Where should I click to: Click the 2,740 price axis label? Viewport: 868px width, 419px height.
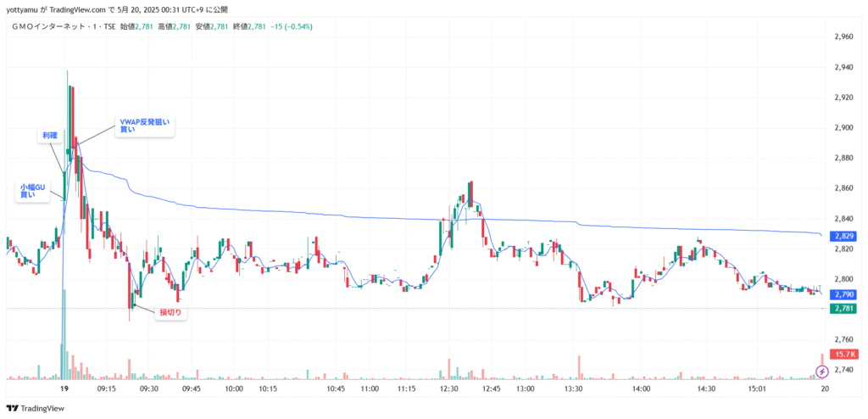[x=843, y=370]
